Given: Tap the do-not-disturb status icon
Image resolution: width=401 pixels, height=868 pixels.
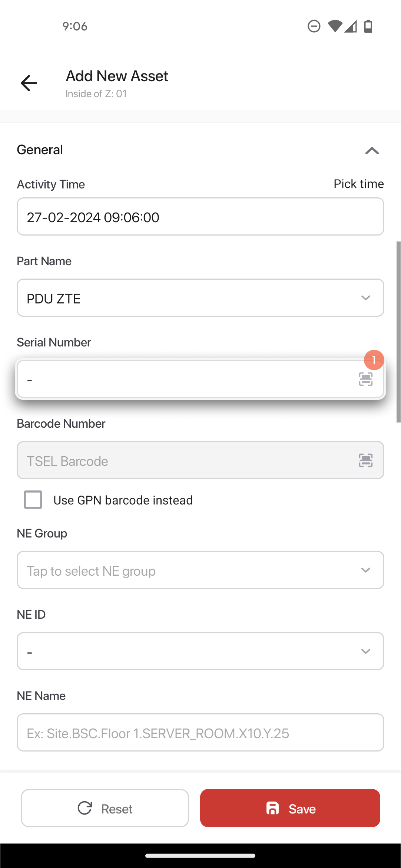Looking at the screenshot, I should tap(314, 26).
